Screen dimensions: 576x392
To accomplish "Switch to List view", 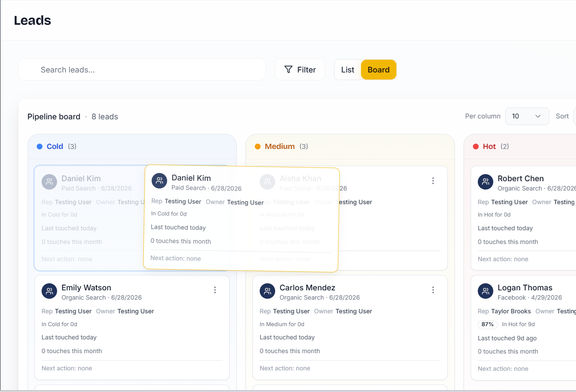I will [x=348, y=70].
